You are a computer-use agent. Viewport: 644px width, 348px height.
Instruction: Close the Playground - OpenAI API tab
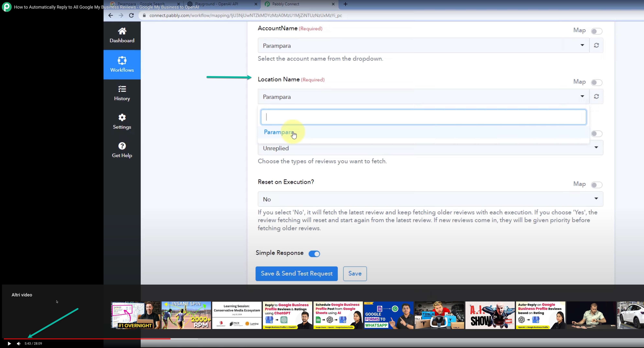[256, 4]
